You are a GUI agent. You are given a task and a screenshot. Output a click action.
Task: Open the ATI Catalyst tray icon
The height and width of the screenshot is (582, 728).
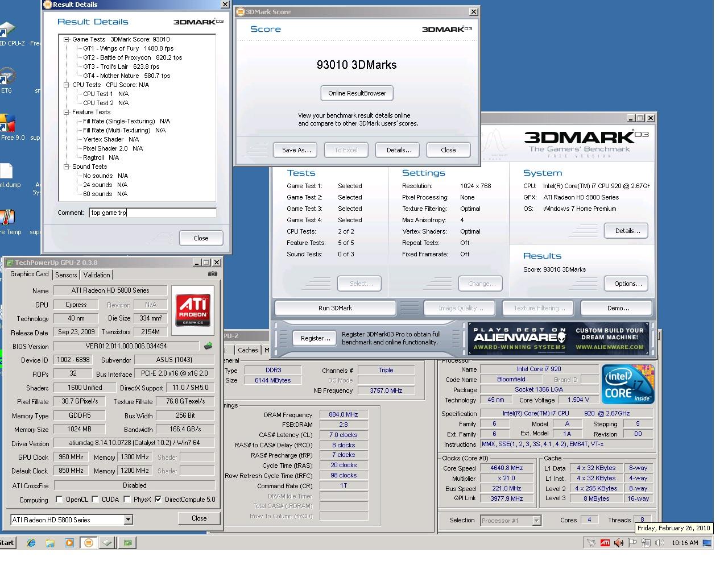(x=605, y=543)
